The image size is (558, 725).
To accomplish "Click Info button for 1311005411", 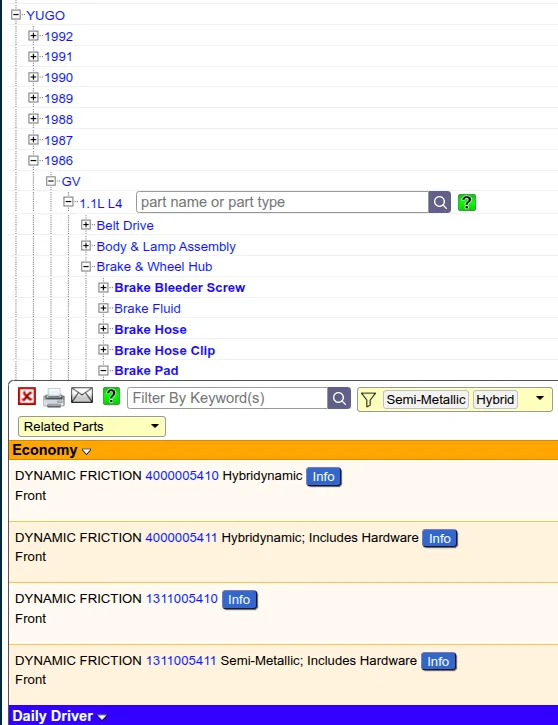I will [438, 661].
